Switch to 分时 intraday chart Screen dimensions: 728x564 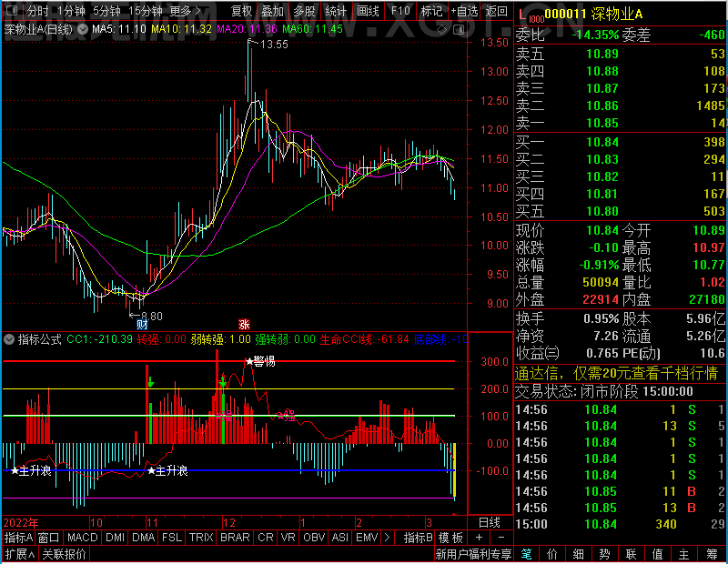point(37,11)
